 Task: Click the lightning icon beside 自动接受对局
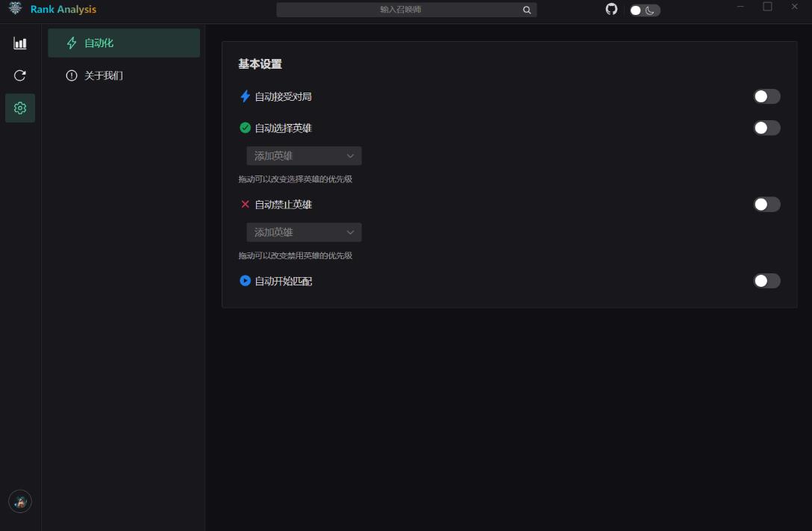tap(245, 96)
